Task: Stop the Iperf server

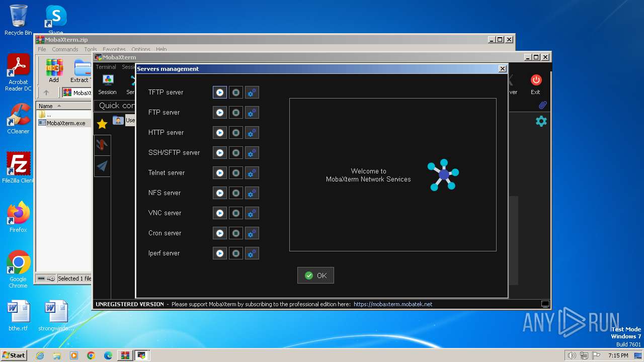Action: (x=236, y=253)
